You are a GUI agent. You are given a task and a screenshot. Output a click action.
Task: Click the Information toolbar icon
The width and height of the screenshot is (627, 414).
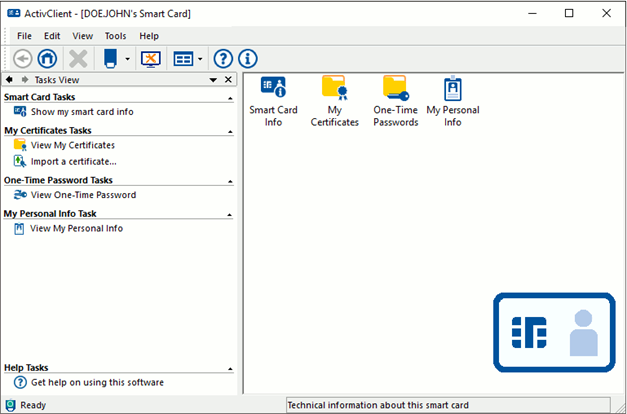pos(247,59)
